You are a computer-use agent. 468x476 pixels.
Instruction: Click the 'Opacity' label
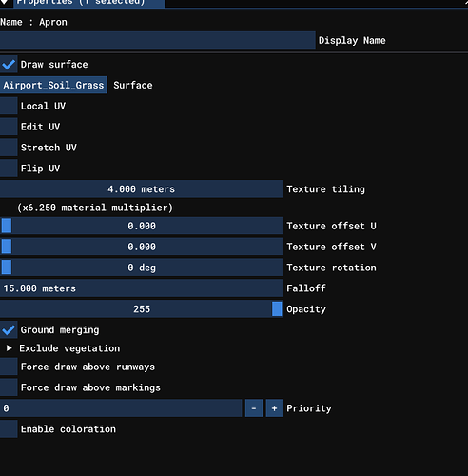coord(306,309)
